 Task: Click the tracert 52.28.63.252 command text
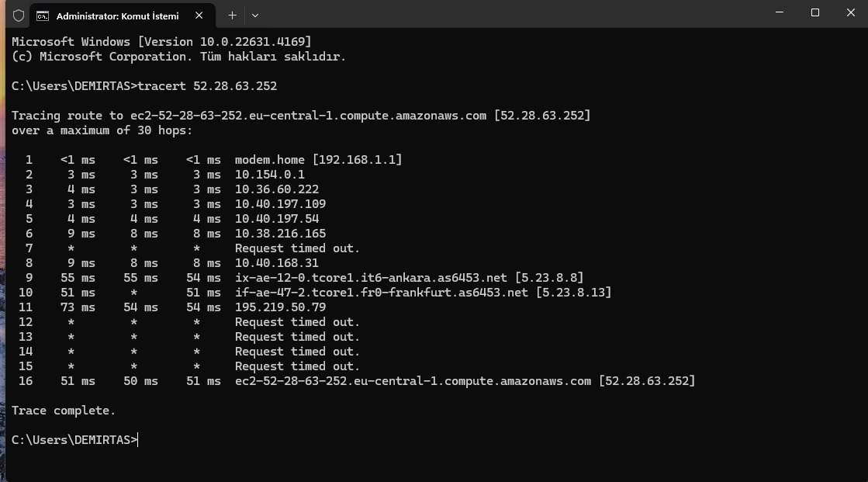tap(208, 86)
